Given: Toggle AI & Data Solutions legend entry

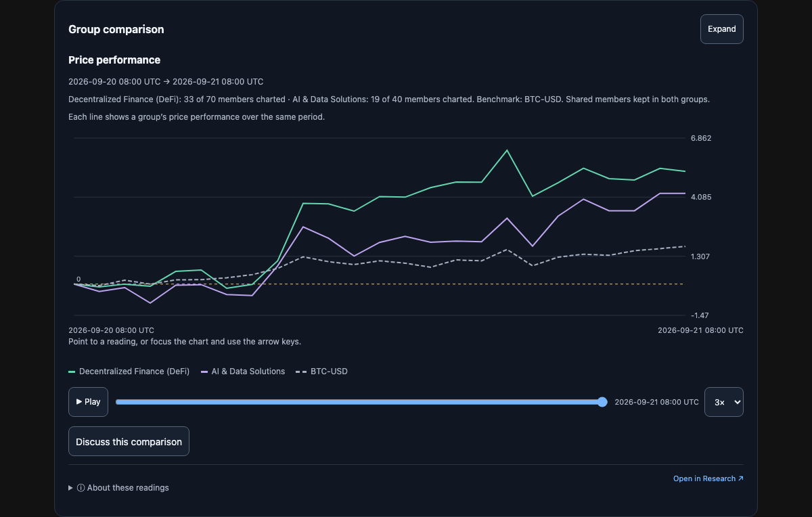Looking at the screenshot, I should coord(243,372).
